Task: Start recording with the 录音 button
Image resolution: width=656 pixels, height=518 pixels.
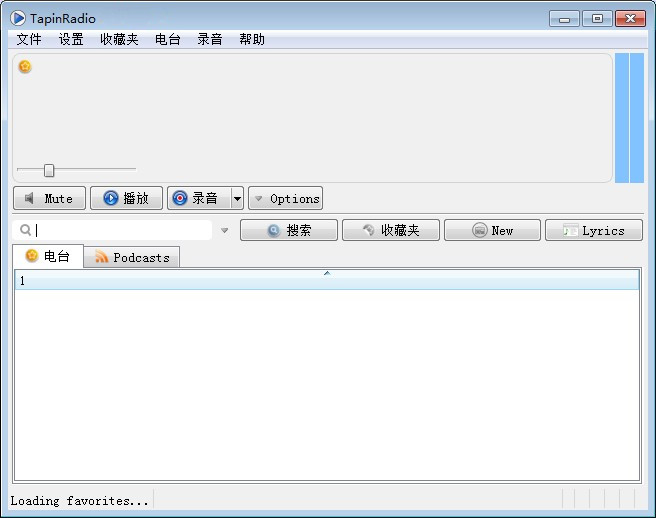Action: (199, 198)
